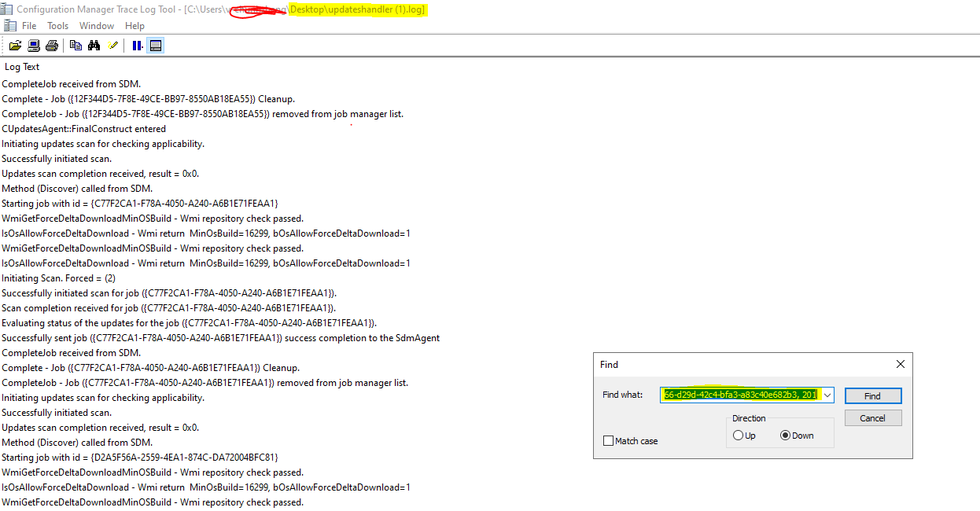The image size is (980, 511).
Task: Open the Help menu
Action: [x=134, y=25]
